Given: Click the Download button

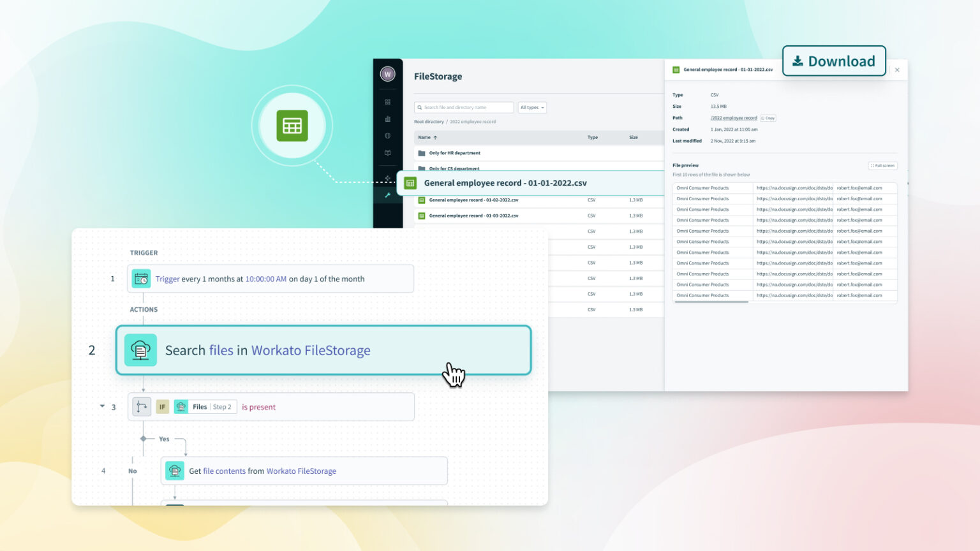Looking at the screenshot, I should point(834,61).
